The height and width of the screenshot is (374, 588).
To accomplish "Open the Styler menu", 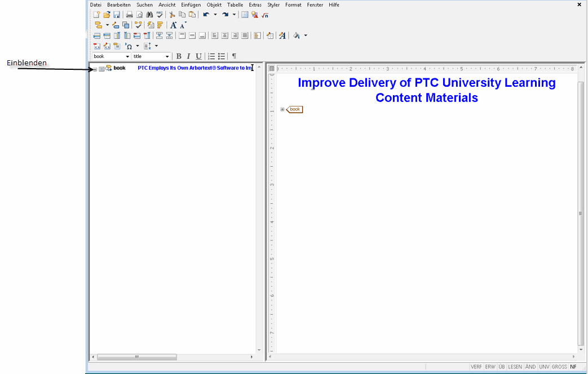I will pyautogui.click(x=273, y=5).
